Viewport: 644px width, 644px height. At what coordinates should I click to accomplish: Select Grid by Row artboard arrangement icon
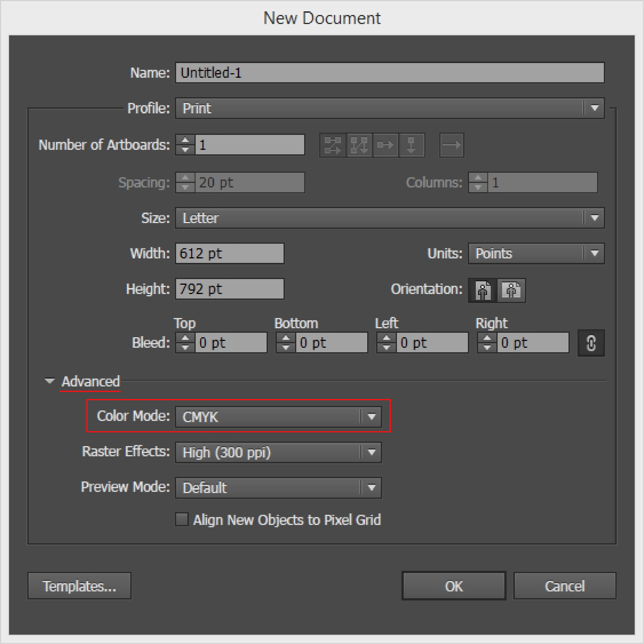click(x=333, y=145)
